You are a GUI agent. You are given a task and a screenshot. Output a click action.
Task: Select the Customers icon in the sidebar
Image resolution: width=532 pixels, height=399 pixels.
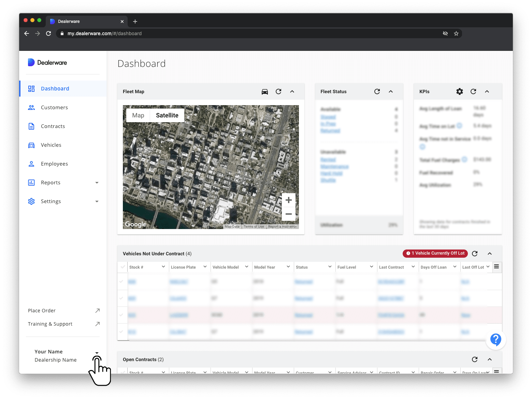click(x=31, y=107)
